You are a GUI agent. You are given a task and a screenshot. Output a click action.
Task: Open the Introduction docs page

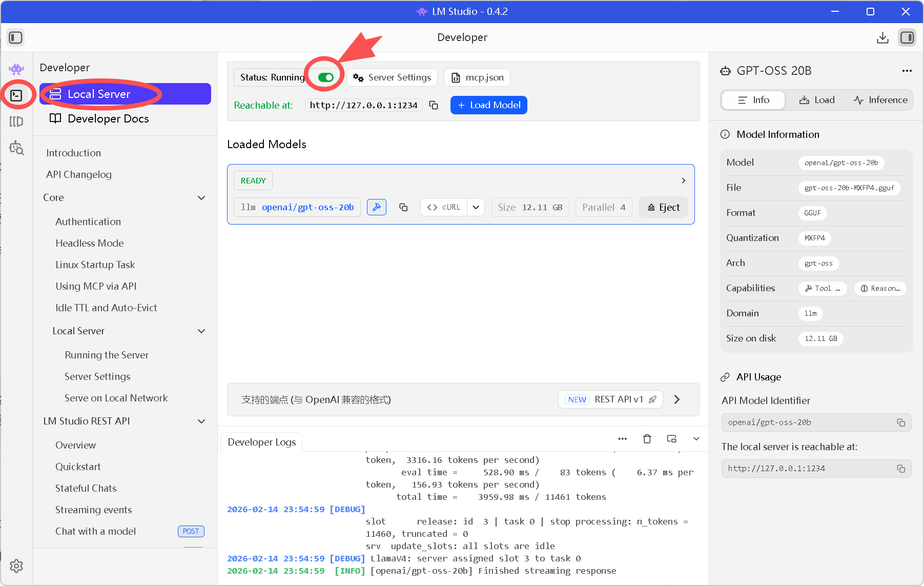click(x=74, y=153)
